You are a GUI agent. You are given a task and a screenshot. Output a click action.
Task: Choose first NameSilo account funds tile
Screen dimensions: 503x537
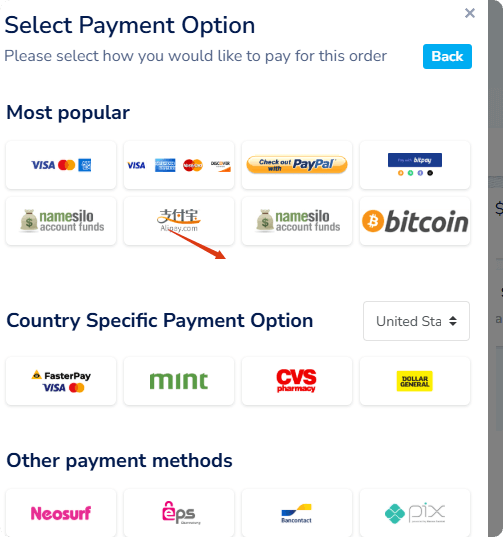(61, 221)
